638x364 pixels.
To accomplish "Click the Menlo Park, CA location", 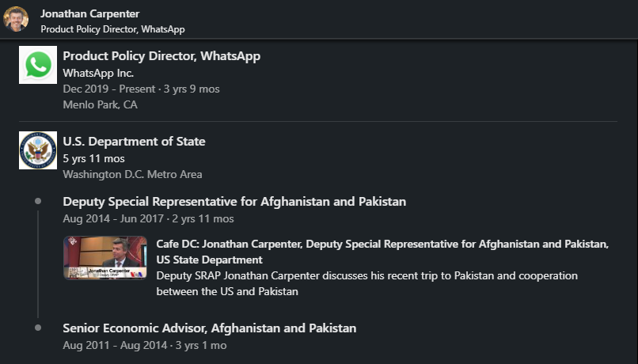I will click(100, 104).
